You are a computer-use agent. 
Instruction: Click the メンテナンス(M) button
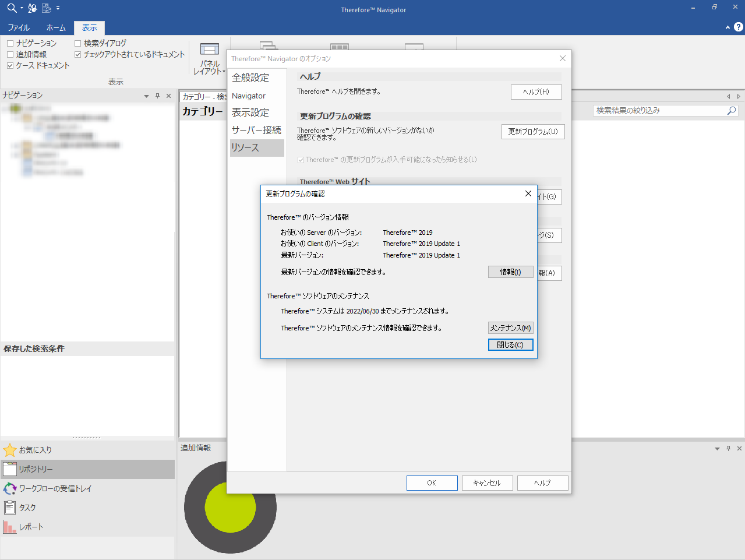[x=511, y=328]
